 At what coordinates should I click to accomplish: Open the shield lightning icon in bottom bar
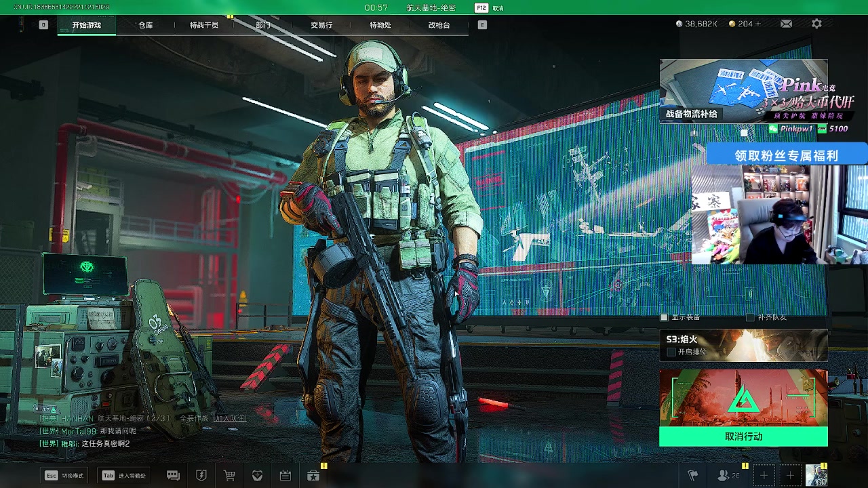pyautogui.click(x=201, y=476)
